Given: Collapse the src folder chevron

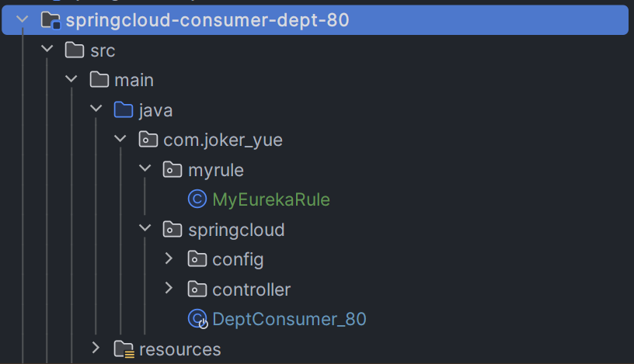Looking at the screenshot, I should (47, 49).
